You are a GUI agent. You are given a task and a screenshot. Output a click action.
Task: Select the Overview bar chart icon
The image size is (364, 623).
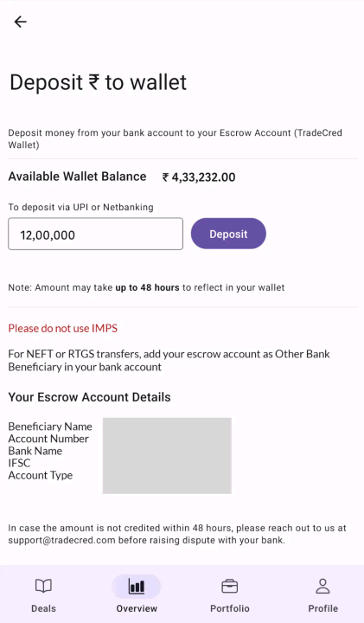137,587
